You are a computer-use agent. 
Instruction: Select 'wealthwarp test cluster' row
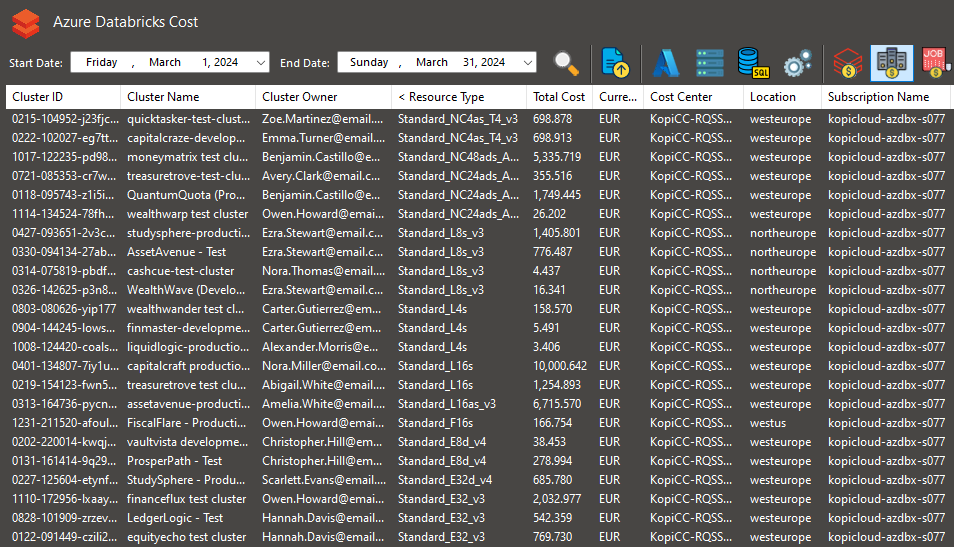[x=477, y=214]
